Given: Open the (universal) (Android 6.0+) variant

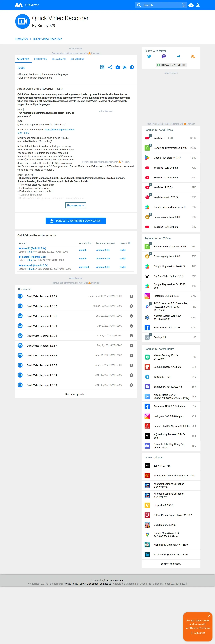Looking at the screenshot, I should pyautogui.click(x=35, y=265).
